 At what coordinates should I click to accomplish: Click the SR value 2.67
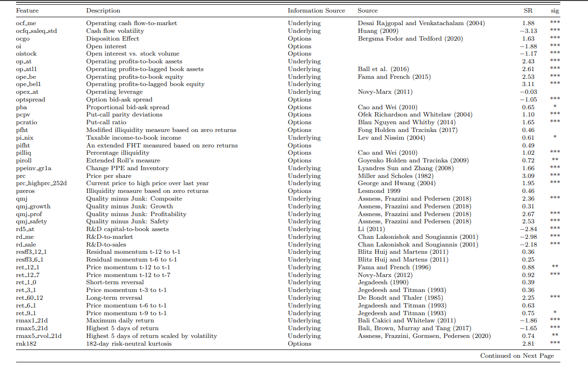coord(528,214)
